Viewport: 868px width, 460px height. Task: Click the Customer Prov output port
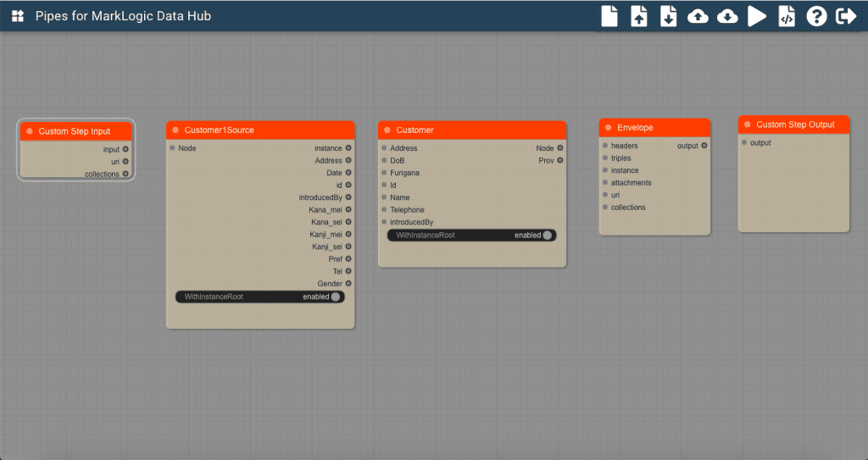tap(560, 160)
